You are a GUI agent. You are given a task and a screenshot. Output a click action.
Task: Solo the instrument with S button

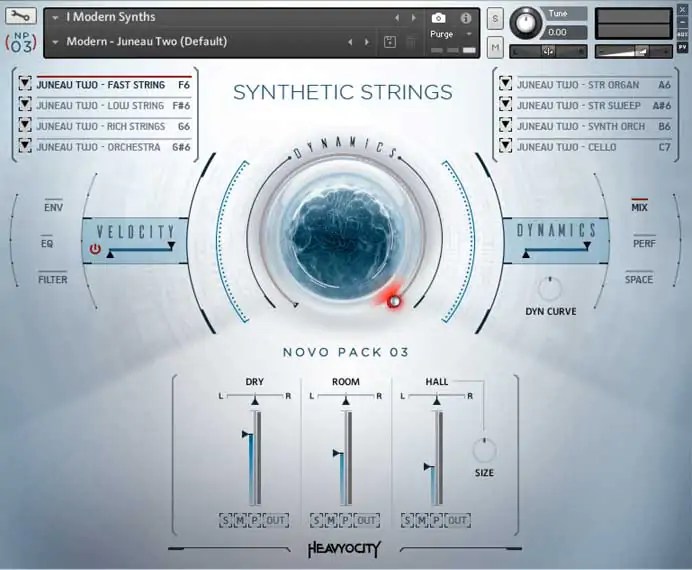[x=495, y=19]
